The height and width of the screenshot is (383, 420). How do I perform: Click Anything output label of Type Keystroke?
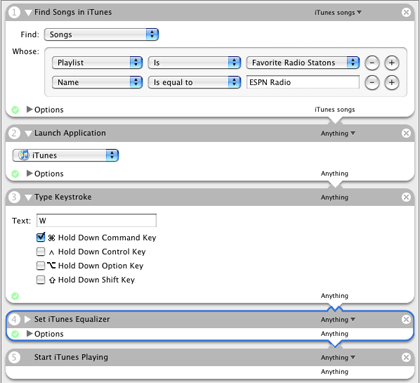pyautogui.click(x=334, y=296)
